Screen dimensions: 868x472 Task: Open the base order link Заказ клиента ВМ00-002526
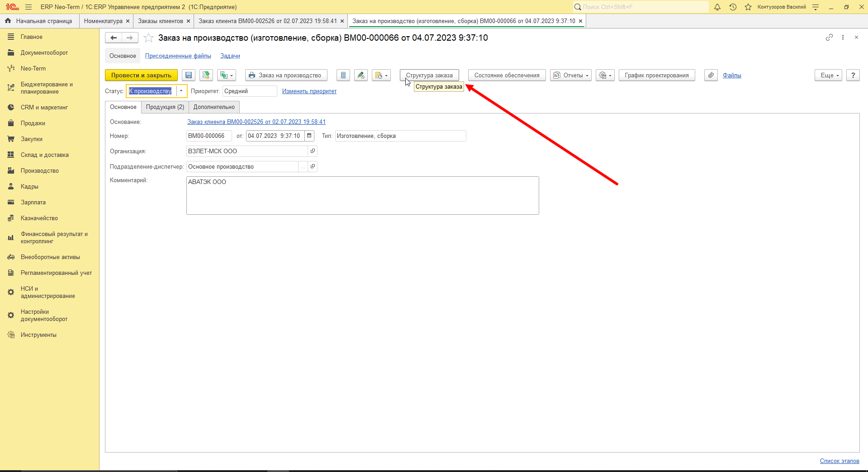pyautogui.click(x=256, y=122)
